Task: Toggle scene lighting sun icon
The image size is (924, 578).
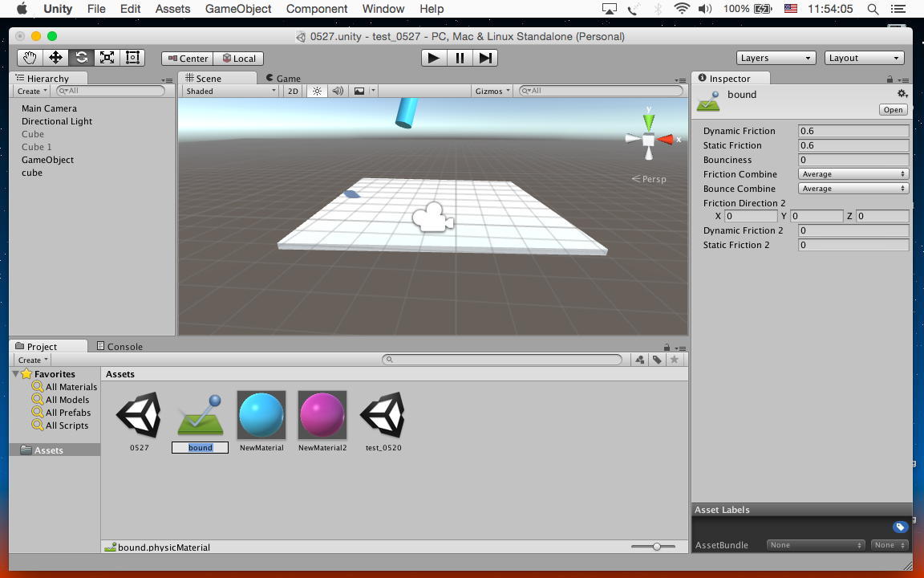Action: coord(317,91)
